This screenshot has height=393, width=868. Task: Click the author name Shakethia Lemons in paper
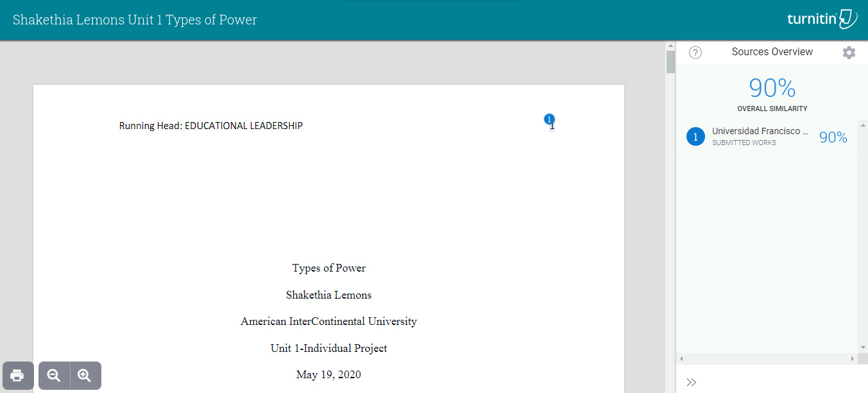coord(329,295)
